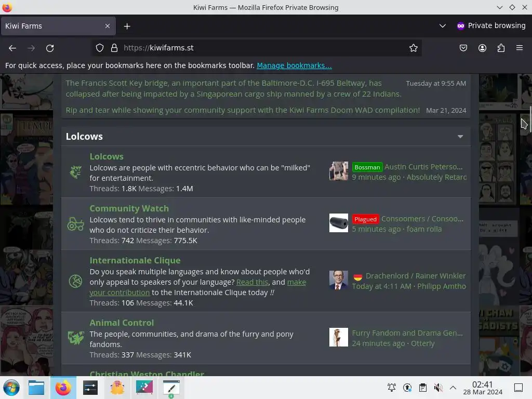
Task: Click the Otterly user avatar
Action: [339, 337]
